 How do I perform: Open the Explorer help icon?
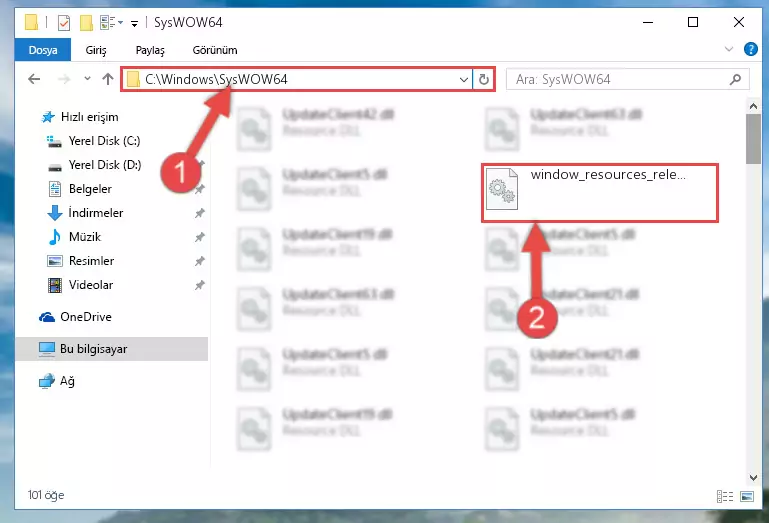coord(751,49)
